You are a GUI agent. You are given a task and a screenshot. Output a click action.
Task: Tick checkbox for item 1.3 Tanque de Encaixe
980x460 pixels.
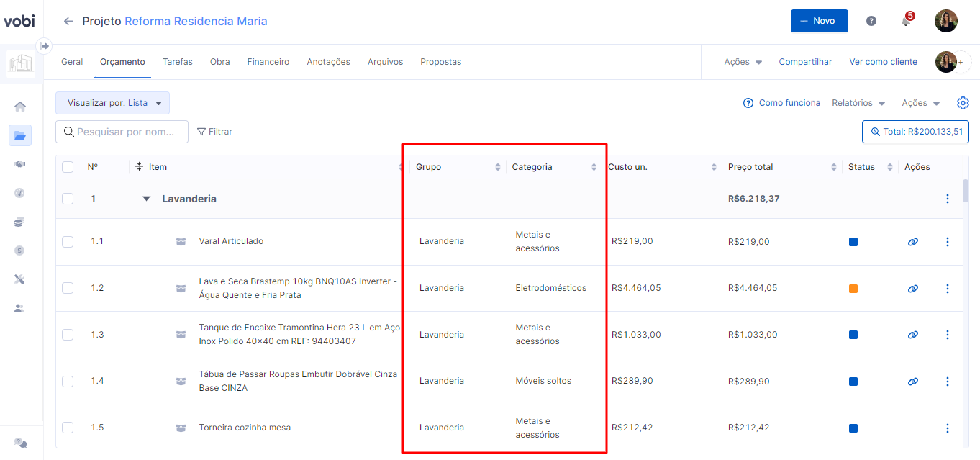point(68,335)
